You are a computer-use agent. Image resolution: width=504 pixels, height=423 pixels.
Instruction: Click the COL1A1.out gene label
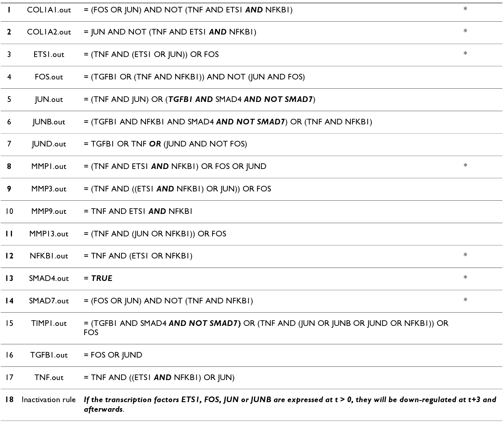pyautogui.click(x=49, y=10)
